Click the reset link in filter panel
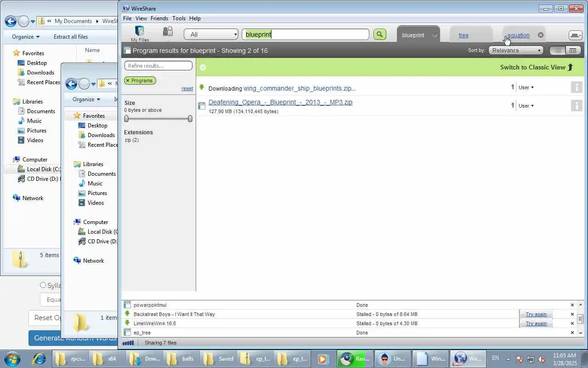The image size is (588, 368). coord(187,89)
